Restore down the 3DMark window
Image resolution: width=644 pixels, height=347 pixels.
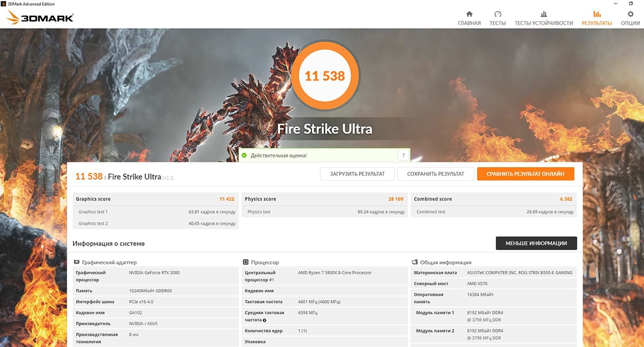pyautogui.click(x=631, y=4)
